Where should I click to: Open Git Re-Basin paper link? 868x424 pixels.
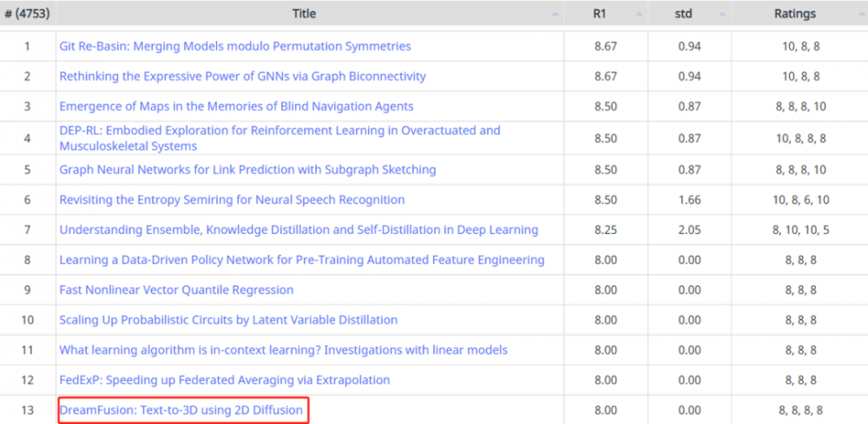(235, 46)
